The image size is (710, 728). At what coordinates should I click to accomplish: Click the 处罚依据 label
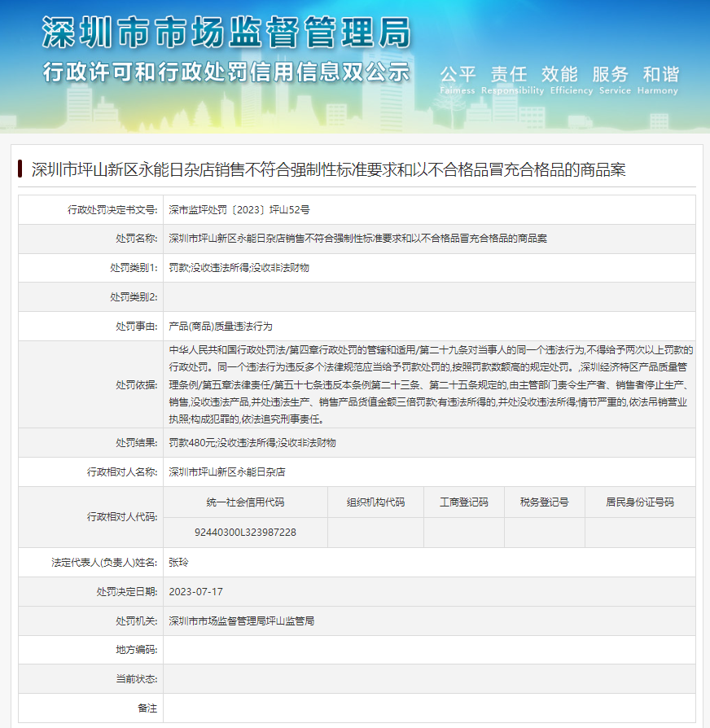[x=137, y=385]
